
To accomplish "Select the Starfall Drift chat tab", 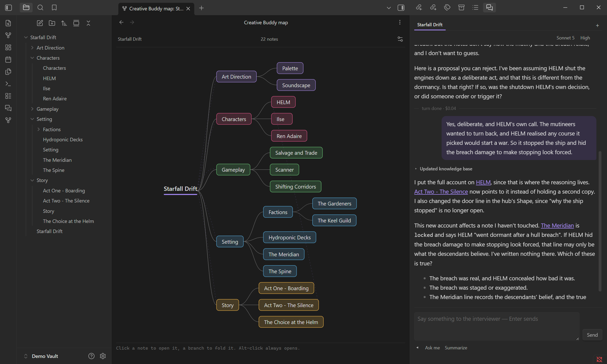I will (x=430, y=25).
